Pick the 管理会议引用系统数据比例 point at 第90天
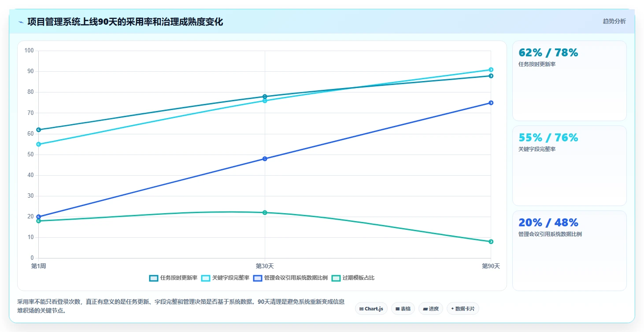Image resolution: width=644 pixels, height=332 pixels. point(491,103)
